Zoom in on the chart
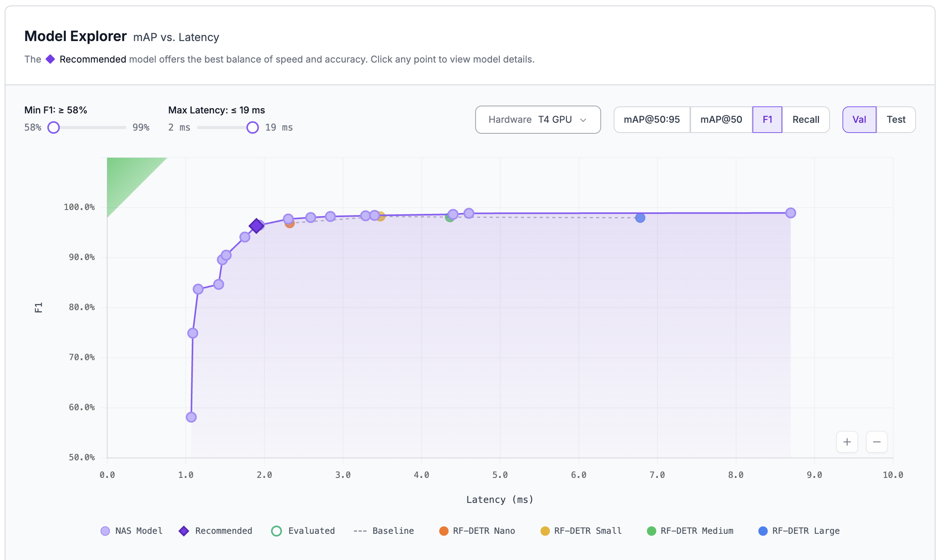The width and height of the screenshot is (941, 560). pyautogui.click(x=847, y=442)
